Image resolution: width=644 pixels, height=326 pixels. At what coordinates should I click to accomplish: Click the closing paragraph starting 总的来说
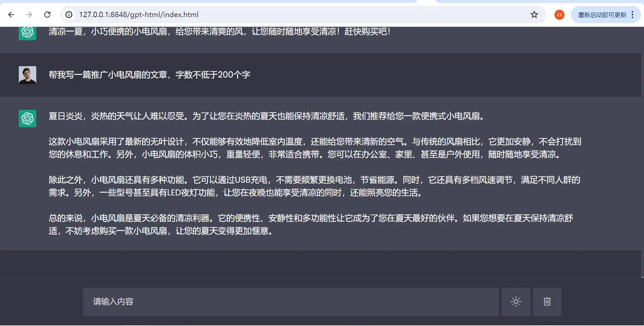[311, 224]
